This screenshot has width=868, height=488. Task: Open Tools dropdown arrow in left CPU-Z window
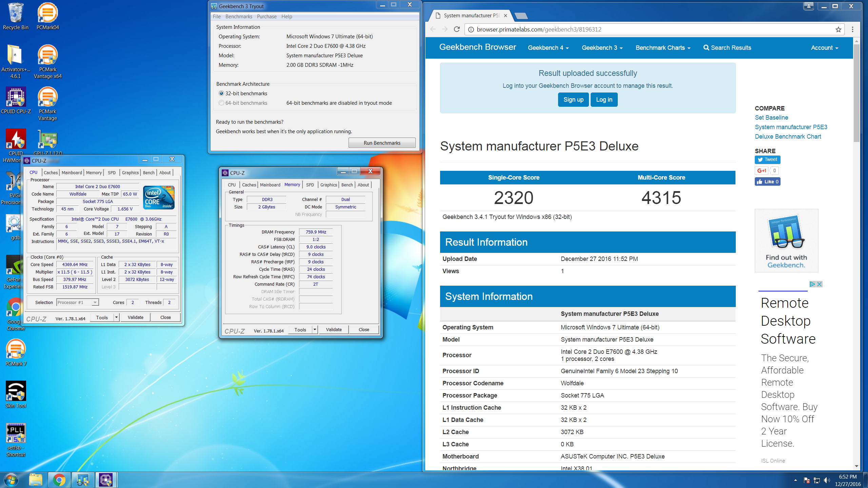[x=116, y=318]
